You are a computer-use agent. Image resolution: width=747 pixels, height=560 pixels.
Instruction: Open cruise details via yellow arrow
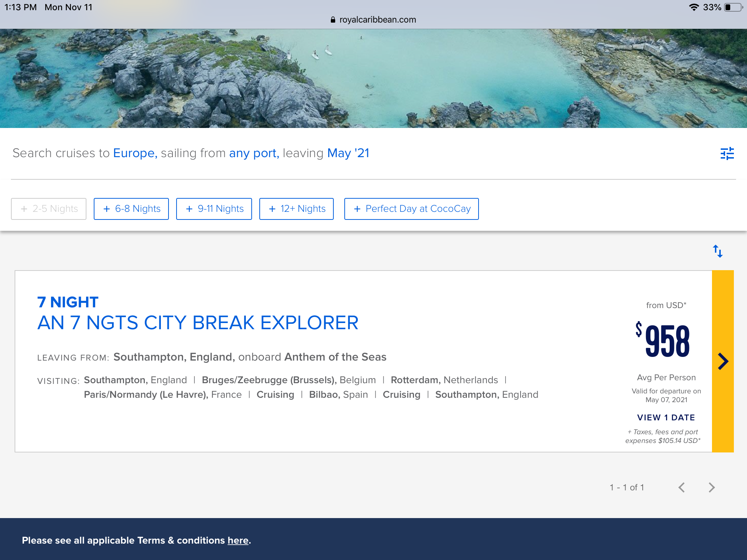pos(723,361)
